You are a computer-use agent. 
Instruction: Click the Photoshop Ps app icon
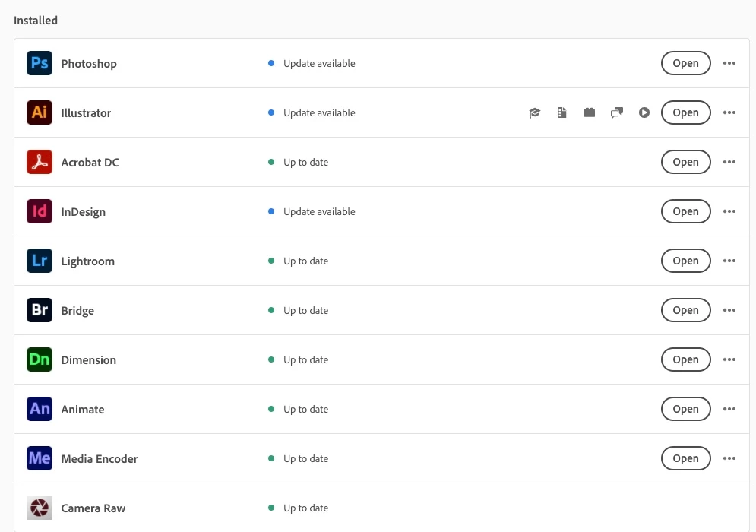[x=40, y=63]
